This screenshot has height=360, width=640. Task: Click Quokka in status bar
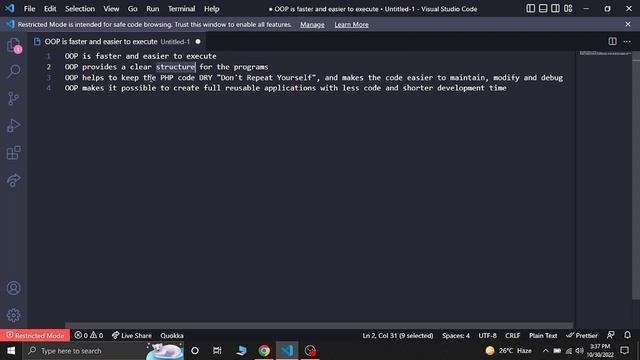tap(172, 336)
